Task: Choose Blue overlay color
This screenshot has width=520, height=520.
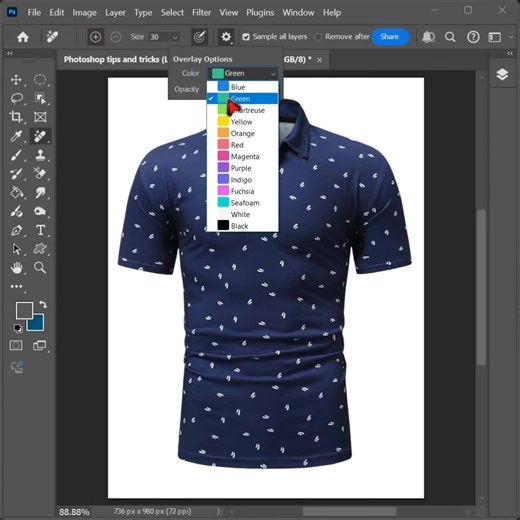Action: pyautogui.click(x=243, y=87)
